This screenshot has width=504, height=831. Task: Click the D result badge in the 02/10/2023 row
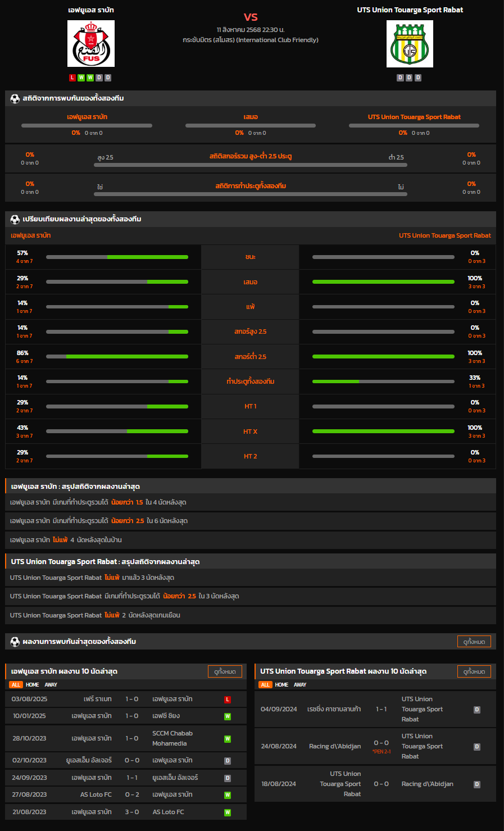point(228,761)
